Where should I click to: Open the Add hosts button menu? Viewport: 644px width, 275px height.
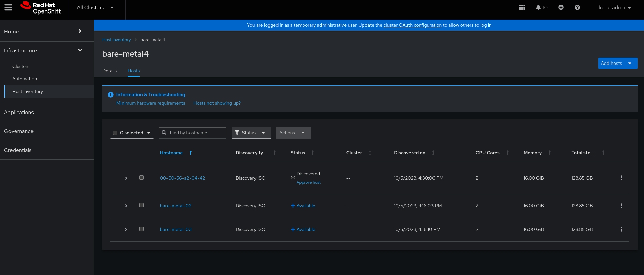[x=617, y=63]
